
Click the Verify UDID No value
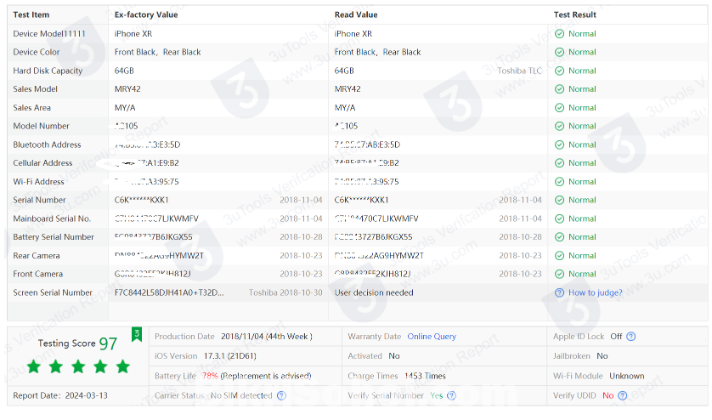608,395
